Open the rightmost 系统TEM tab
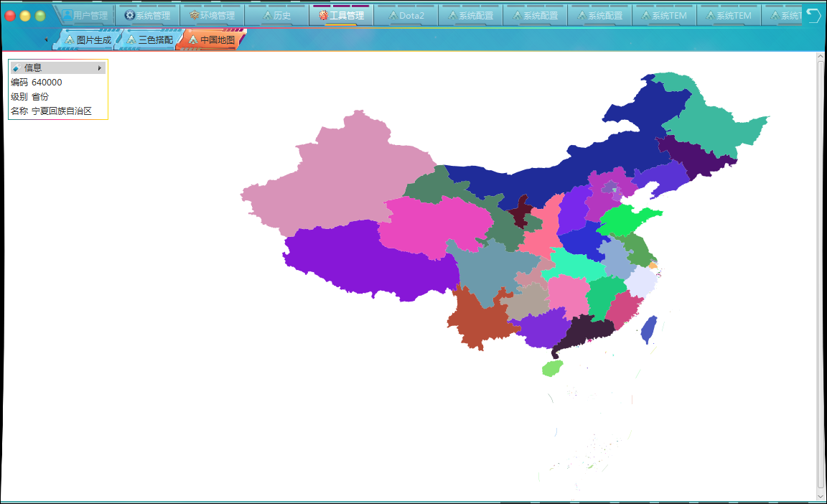This screenshot has height=504, width=827. (x=728, y=15)
